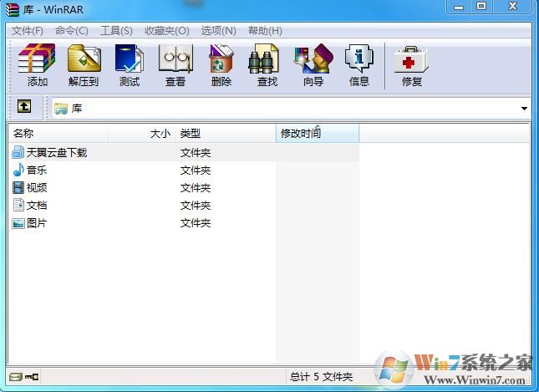Click the 解压到 (Extract To) icon
The height and width of the screenshot is (392, 539).
[84, 65]
